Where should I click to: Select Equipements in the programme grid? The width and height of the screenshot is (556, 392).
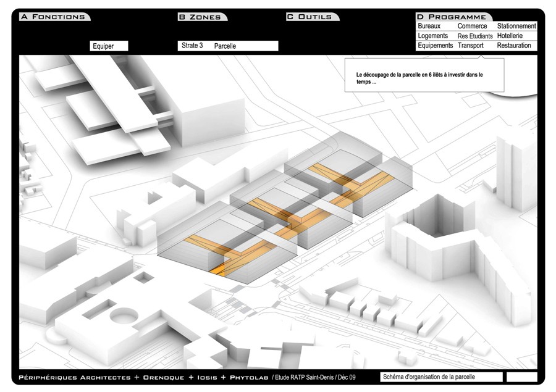coord(435,45)
